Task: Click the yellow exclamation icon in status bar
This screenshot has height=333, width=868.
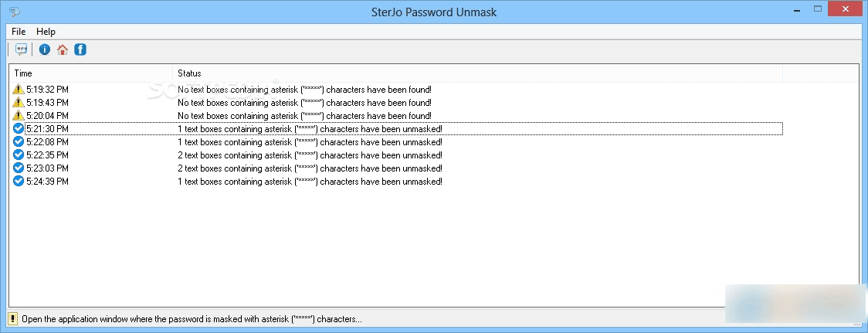Action: (x=12, y=318)
